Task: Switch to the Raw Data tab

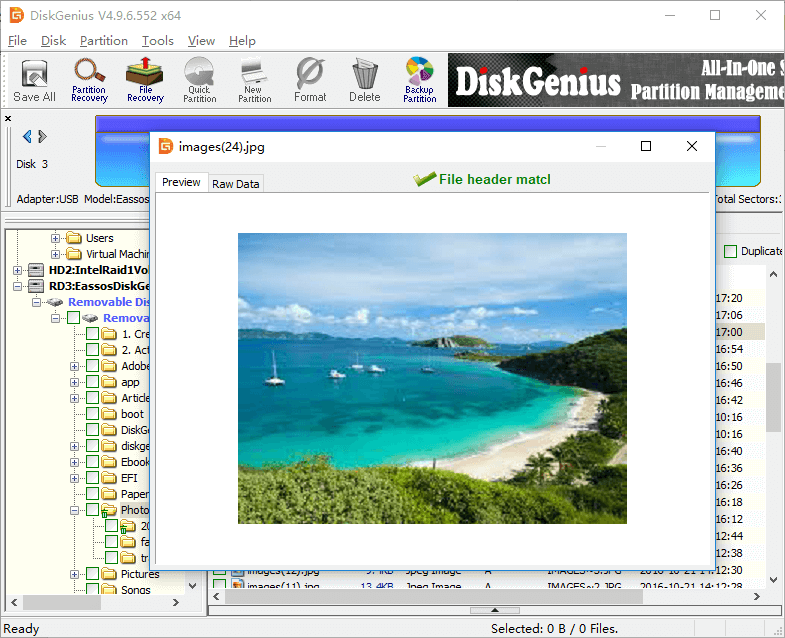Action: [x=236, y=184]
